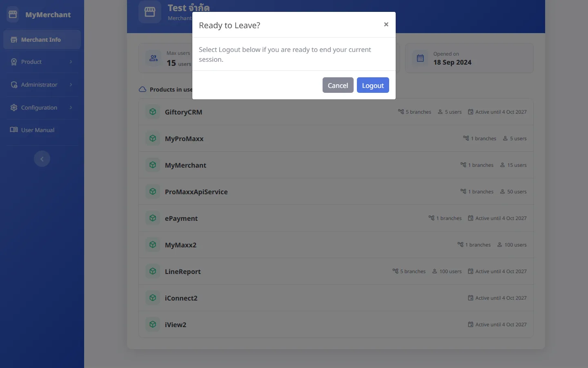Image resolution: width=588 pixels, height=368 pixels.
Task: Close the Ready to Leave dialog
Action: 386,25
